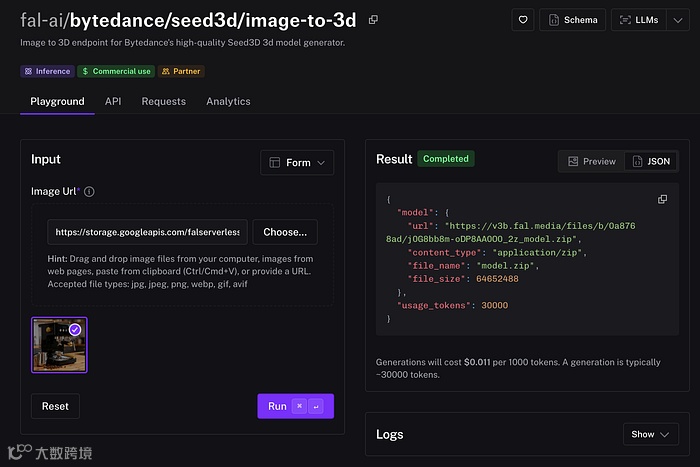Open the Requests tab
The image size is (700, 467).
click(163, 101)
